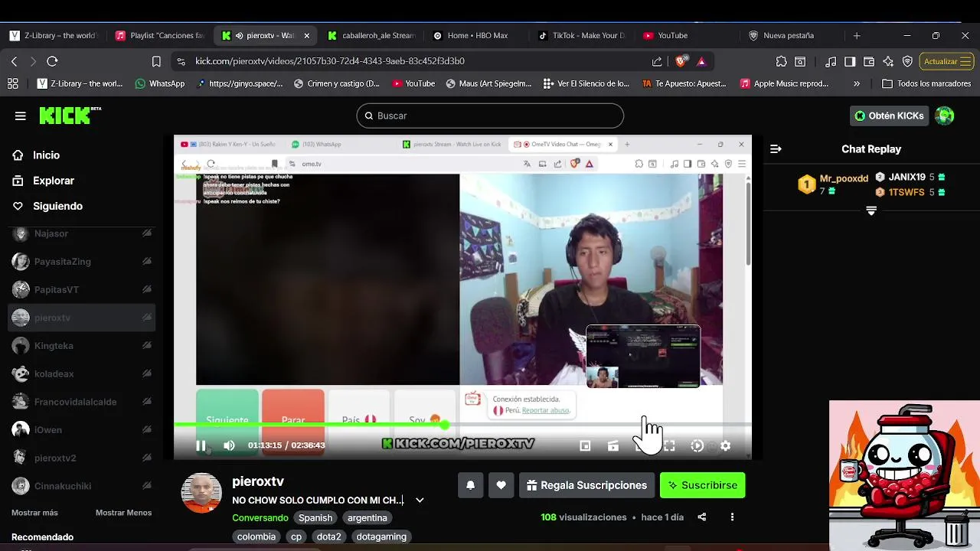Screen dimensions: 980x551
Task: Follow pieroxtv with the heart button
Action: pyautogui.click(x=501, y=485)
